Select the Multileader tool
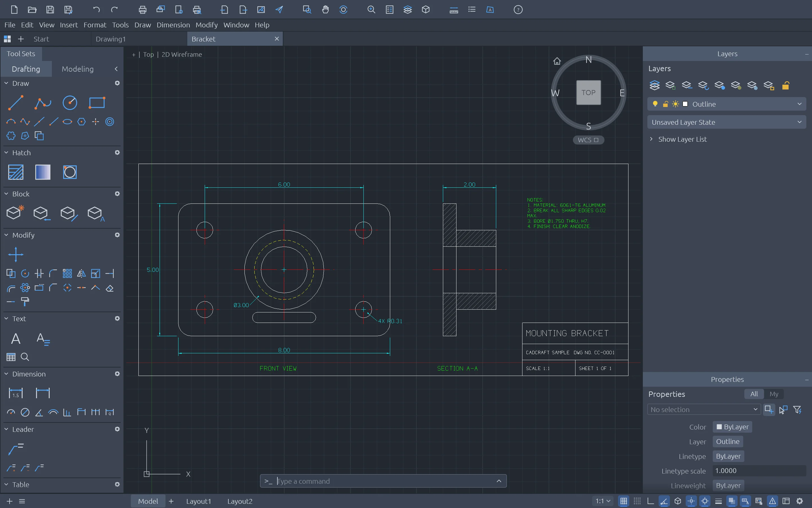812x508 pixels. pyautogui.click(x=16, y=449)
